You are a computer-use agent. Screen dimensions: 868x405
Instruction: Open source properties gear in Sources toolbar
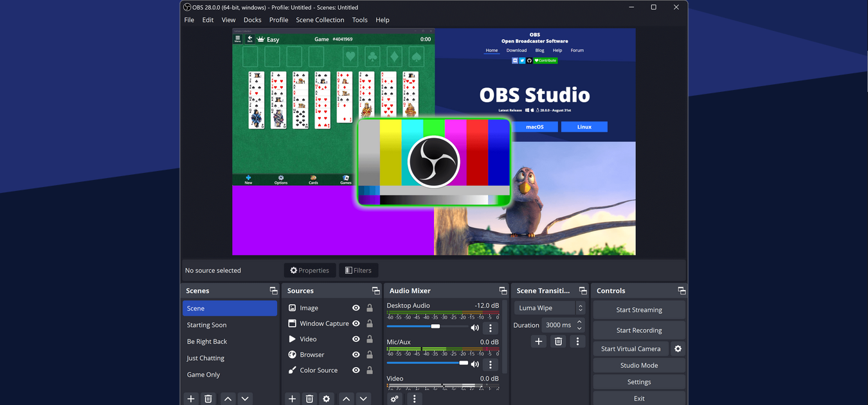327,399
